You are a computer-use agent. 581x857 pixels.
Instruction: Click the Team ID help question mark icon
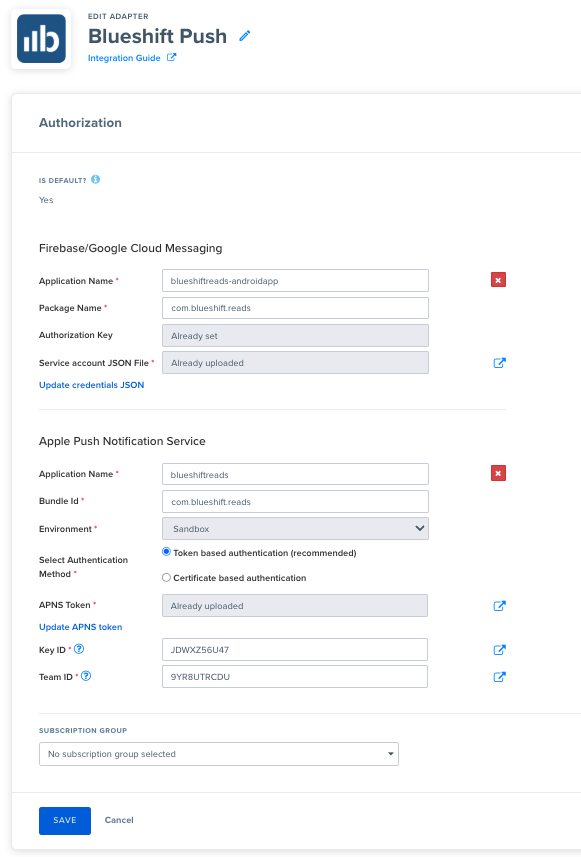point(86,676)
